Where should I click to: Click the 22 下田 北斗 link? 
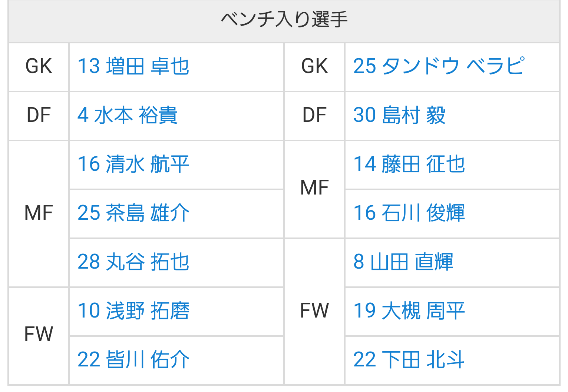(x=409, y=360)
